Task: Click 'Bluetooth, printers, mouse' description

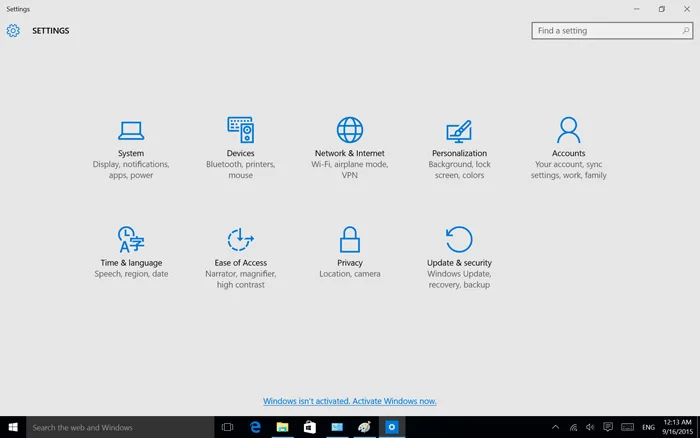Action: coord(241,170)
